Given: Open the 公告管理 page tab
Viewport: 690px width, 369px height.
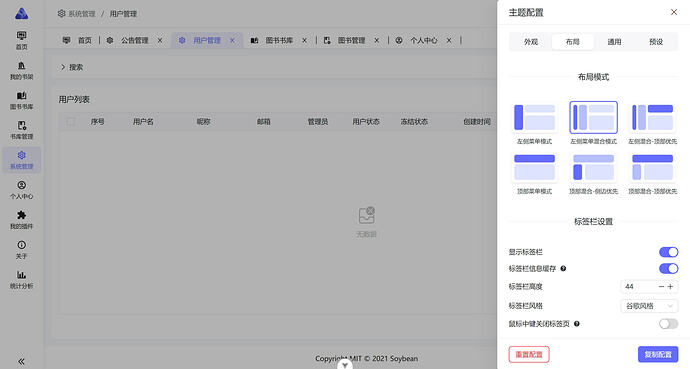Looking at the screenshot, I should [x=134, y=40].
